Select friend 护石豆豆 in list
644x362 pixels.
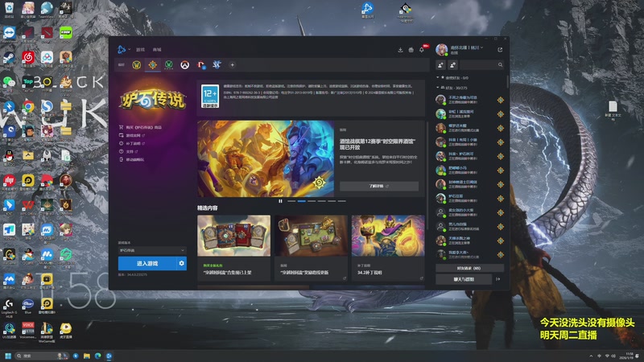tap(470, 198)
